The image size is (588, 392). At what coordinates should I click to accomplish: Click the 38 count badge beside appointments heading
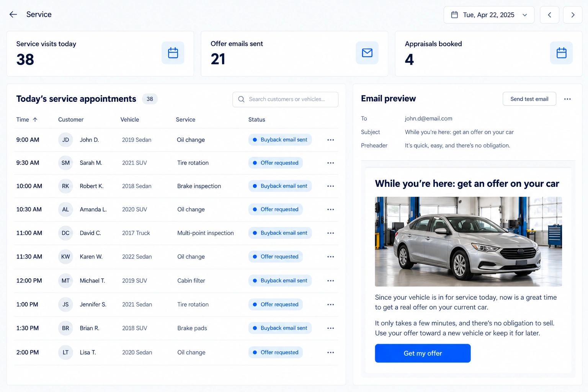tap(150, 99)
